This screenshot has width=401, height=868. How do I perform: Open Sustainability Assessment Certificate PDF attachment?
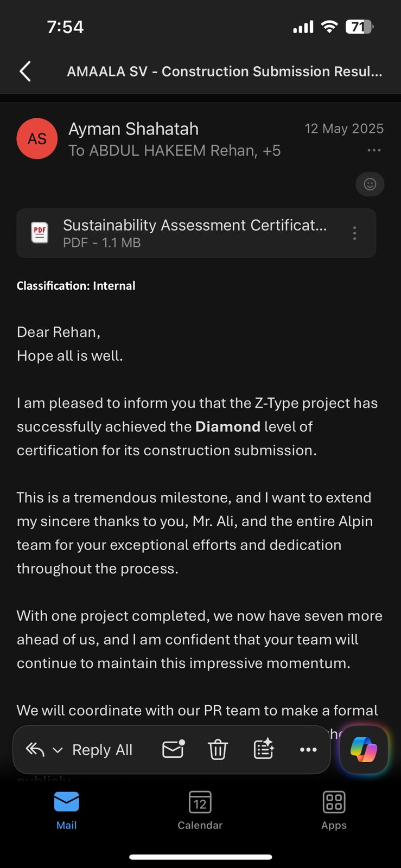[196, 233]
